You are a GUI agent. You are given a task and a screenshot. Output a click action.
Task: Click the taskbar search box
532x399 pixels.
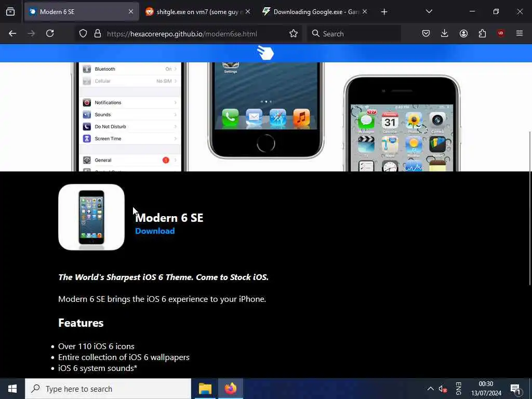pyautogui.click(x=108, y=389)
